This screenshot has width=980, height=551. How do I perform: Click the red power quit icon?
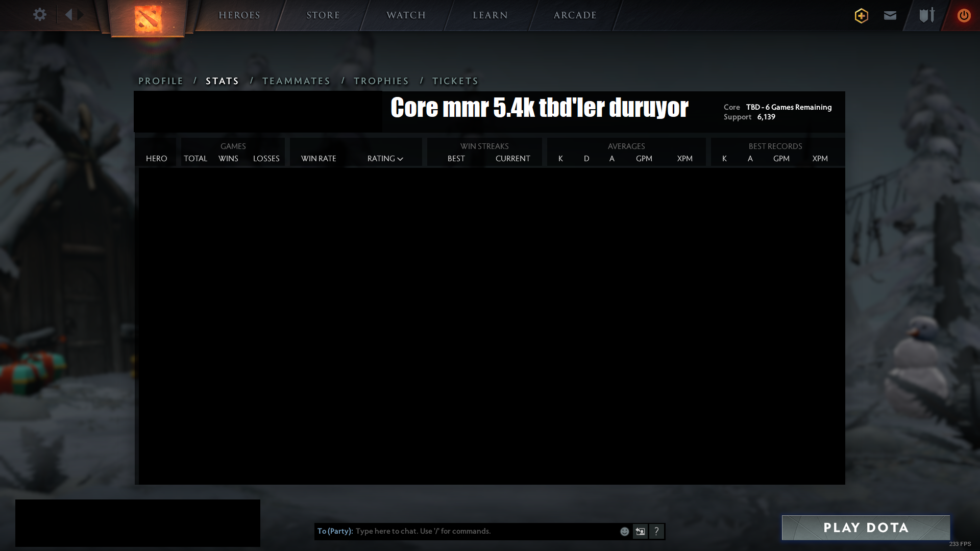(x=964, y=15)
